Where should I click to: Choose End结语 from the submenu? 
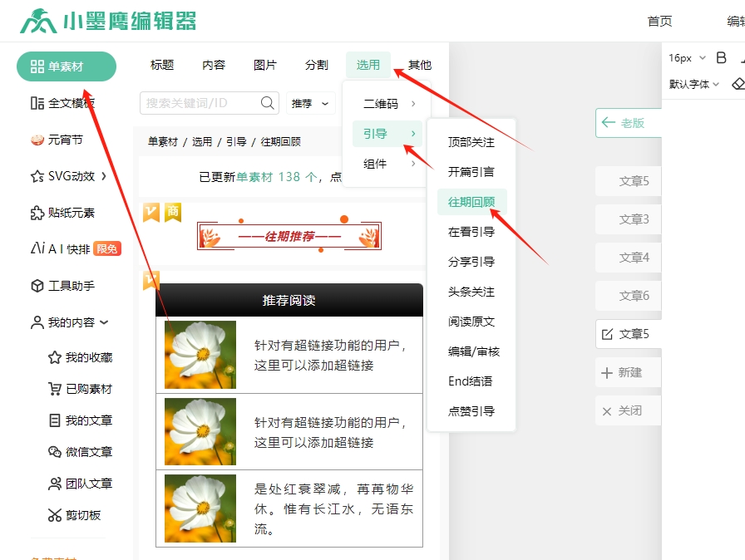471,381
